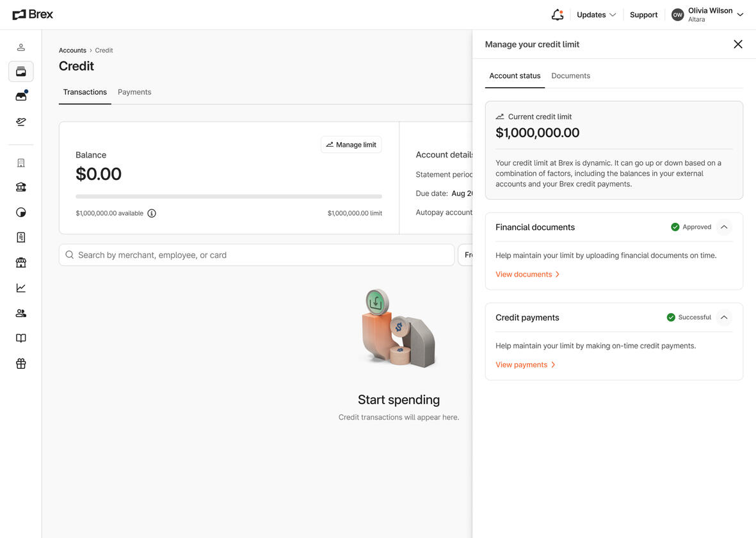Open the Budgets pie chart icon
The width and height of the screenshot is (756, 538).
[20, 211]
